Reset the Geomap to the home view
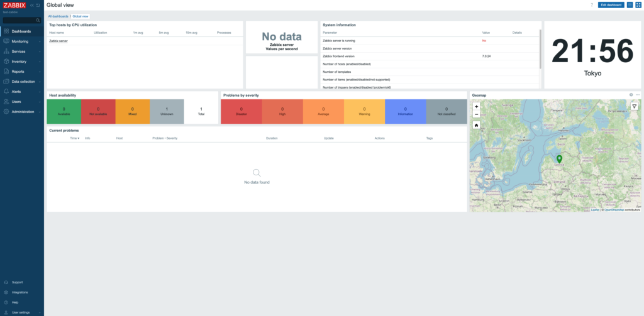Viewport: 644px width, 316px height. 476,125
